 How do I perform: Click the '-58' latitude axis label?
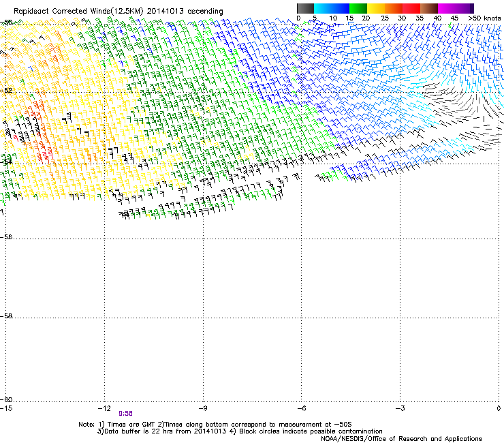coord(6,316)
